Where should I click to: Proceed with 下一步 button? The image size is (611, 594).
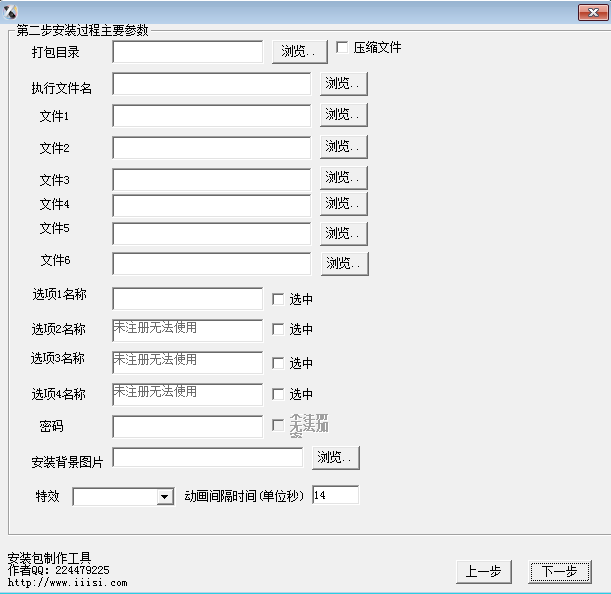pyautogui.click(x=560, y=571)
